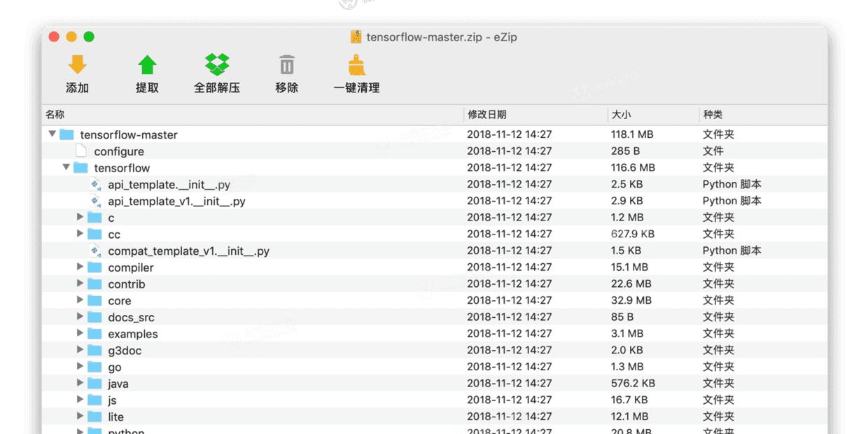Expand the compiler folder triangle
Screen dimensions: 868x434
pyautogui.click(x=80, y=267)
